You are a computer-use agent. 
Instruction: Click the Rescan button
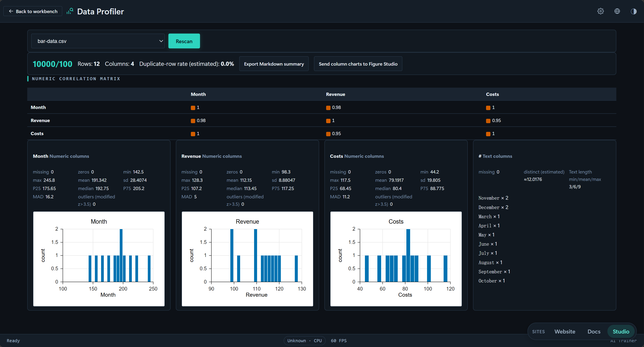coord(184,41)
